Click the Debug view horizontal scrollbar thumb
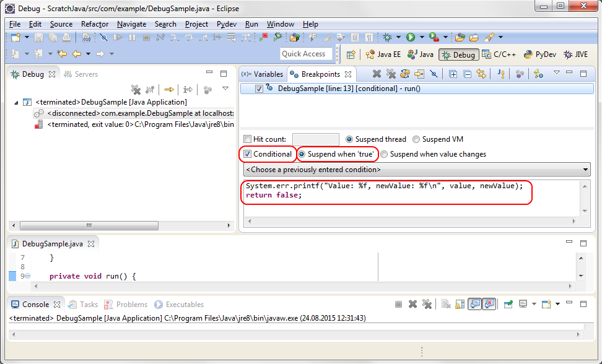The image size is (602, 364). point(89,225)
